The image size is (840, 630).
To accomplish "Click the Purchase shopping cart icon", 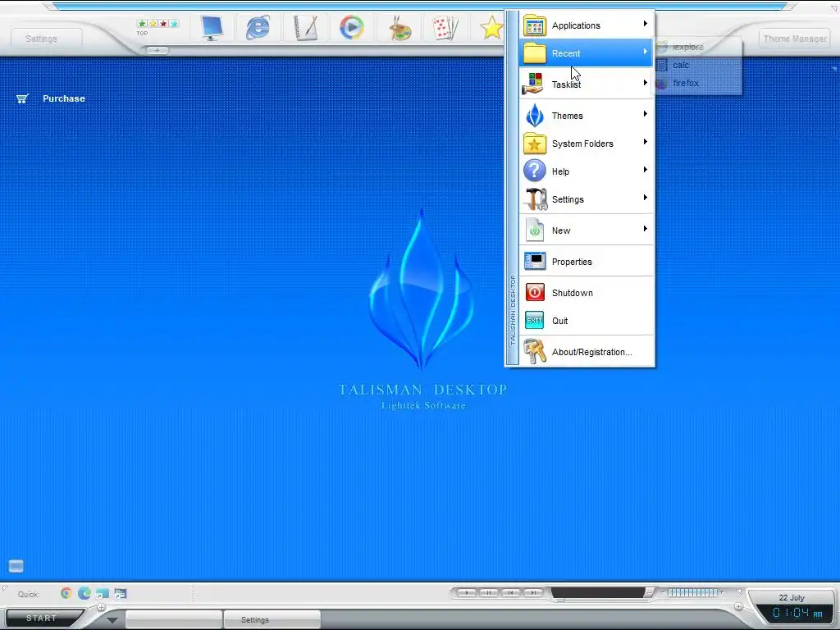I will pyautogui.click(x=22, y=98).
